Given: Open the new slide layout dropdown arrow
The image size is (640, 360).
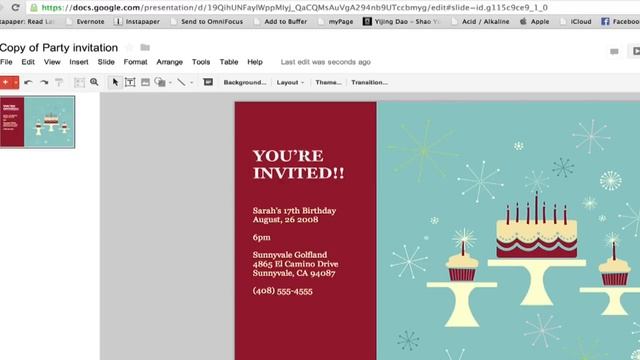Looking at the screenshot, I should (16, 83).
